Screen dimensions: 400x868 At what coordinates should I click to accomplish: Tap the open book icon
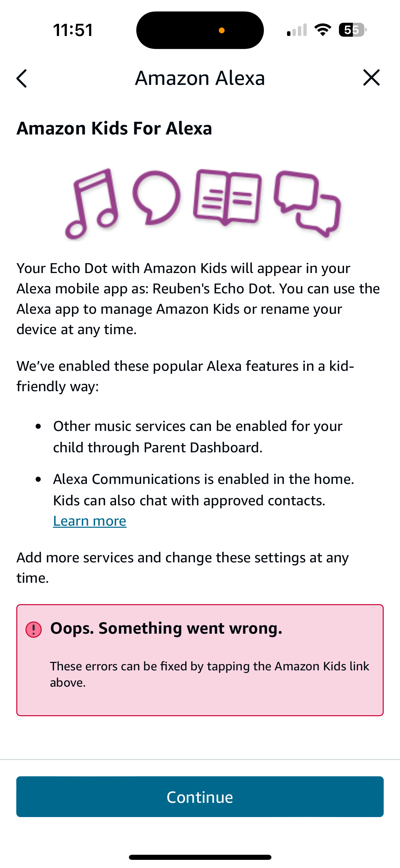[227, 197]
